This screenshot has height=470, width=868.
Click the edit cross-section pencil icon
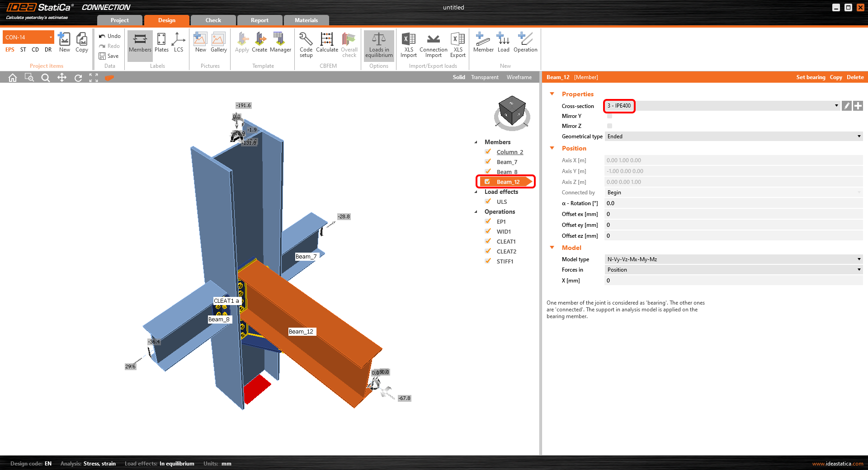847,106
